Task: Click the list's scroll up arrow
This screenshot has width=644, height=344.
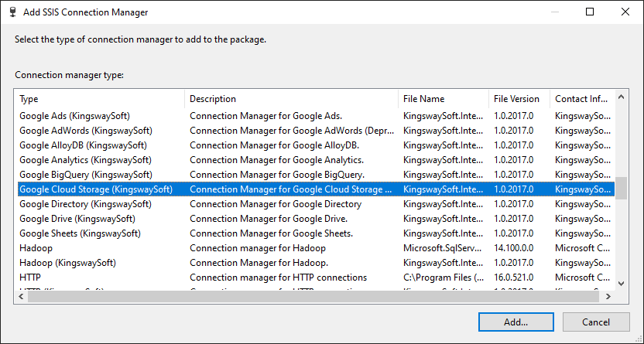Action: [x=621, y=97]
